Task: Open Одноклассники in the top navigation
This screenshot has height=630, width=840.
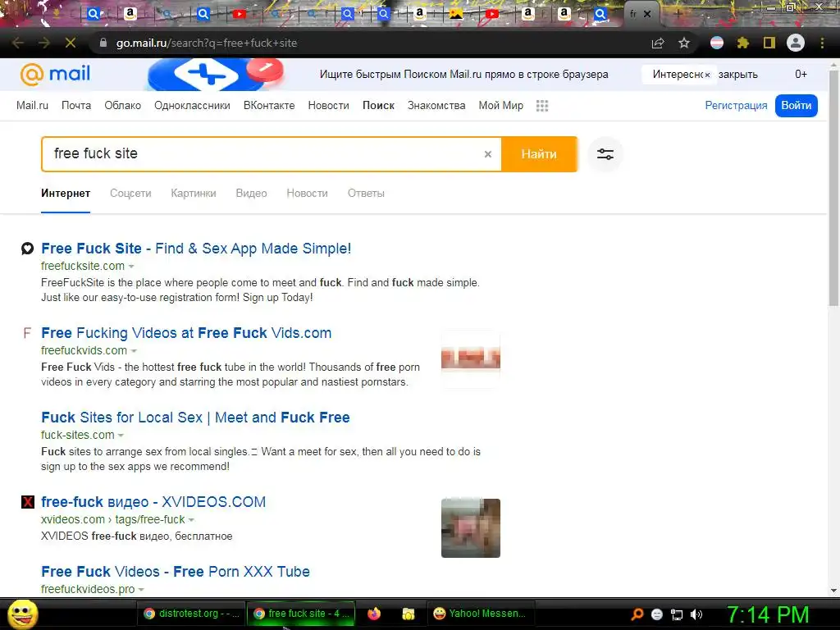Action: [192, 106]
